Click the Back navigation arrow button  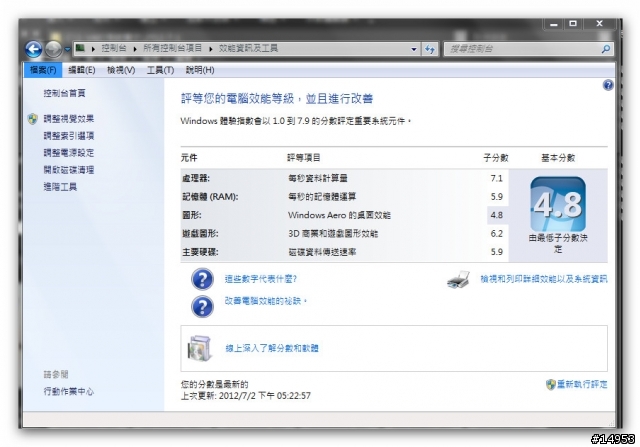click(x=33, y=49)
